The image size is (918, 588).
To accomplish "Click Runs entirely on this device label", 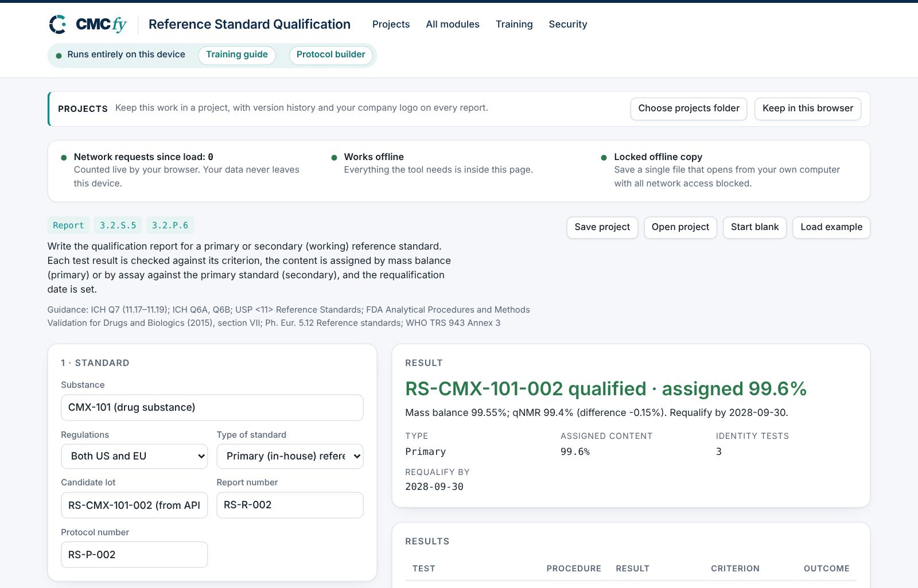I will (126, 54).
